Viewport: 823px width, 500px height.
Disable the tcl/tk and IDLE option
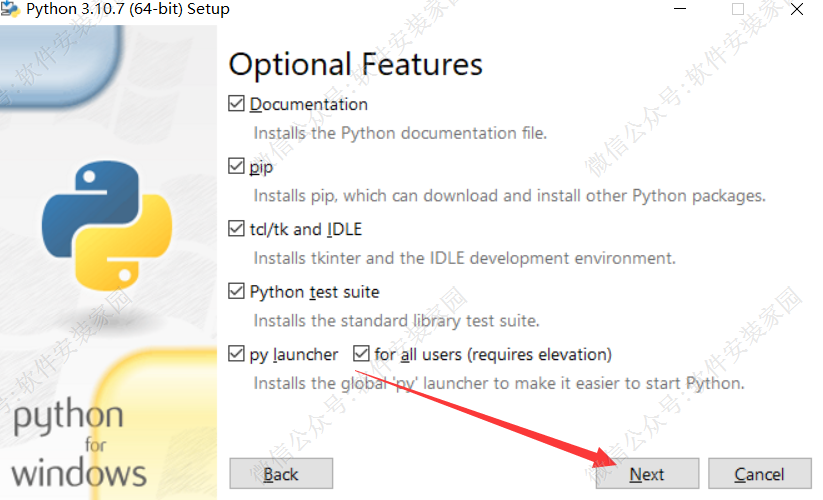237,230
